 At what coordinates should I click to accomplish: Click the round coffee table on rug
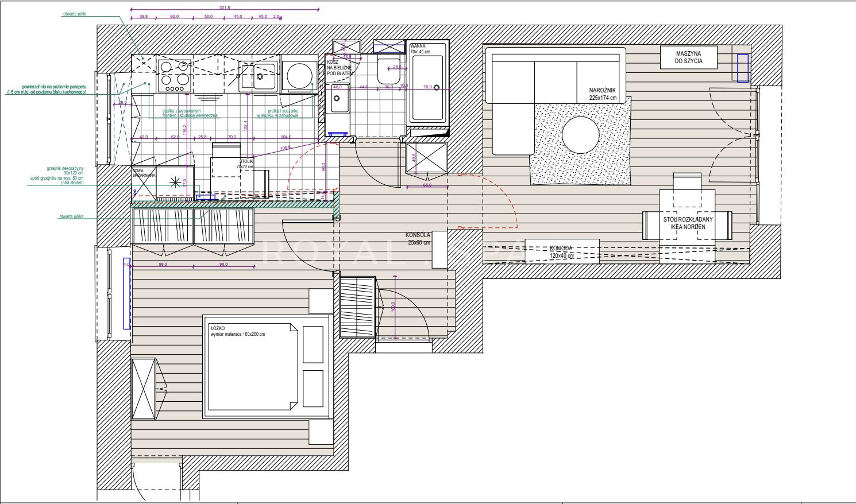coord(580,135)
